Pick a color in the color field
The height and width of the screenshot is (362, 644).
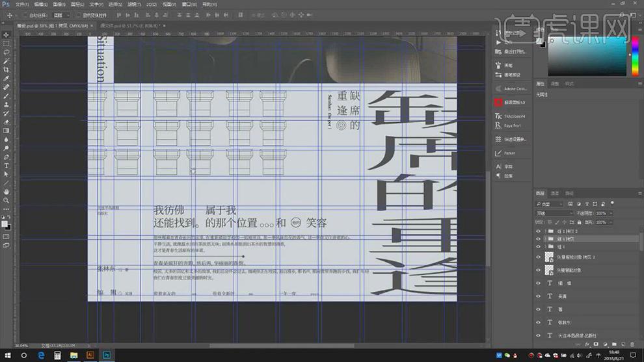[587, 55]
